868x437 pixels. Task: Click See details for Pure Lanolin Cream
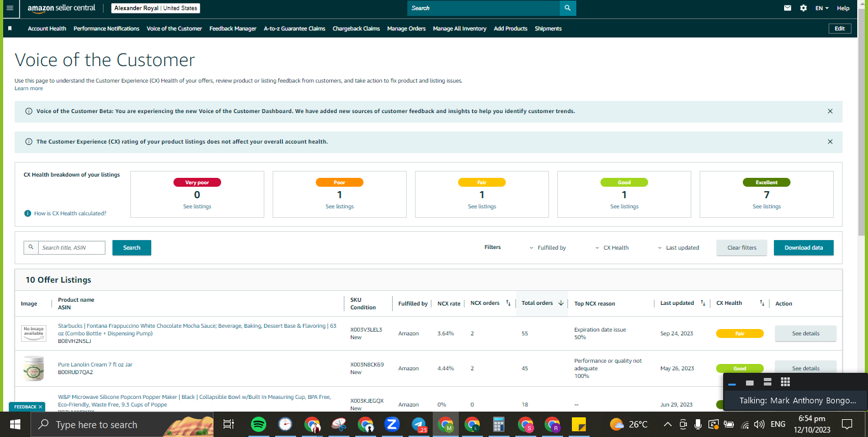(x=805, y=368)
